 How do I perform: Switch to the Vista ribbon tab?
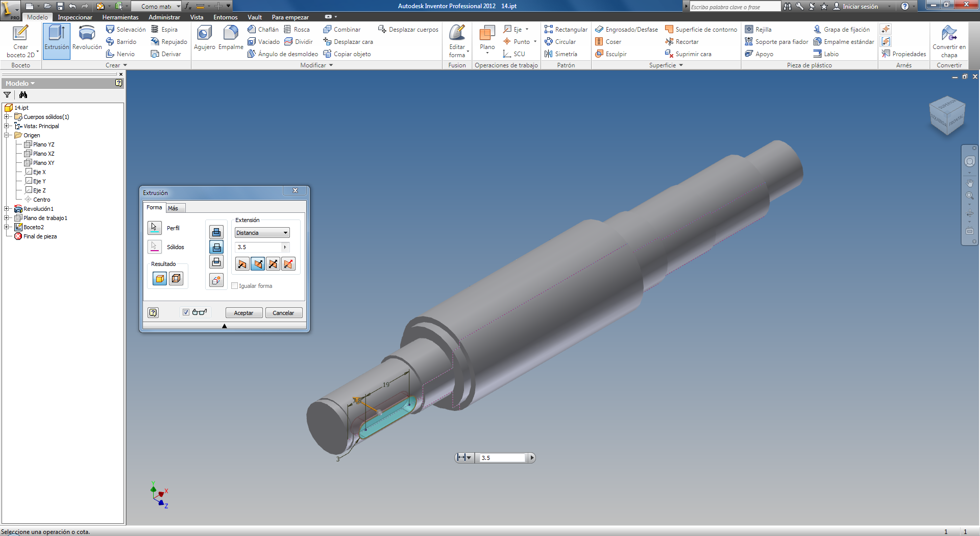(197, 17)
